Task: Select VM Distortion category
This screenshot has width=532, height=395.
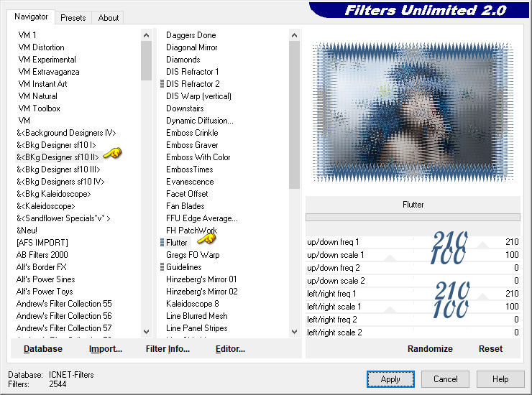Action: [42, 47]
